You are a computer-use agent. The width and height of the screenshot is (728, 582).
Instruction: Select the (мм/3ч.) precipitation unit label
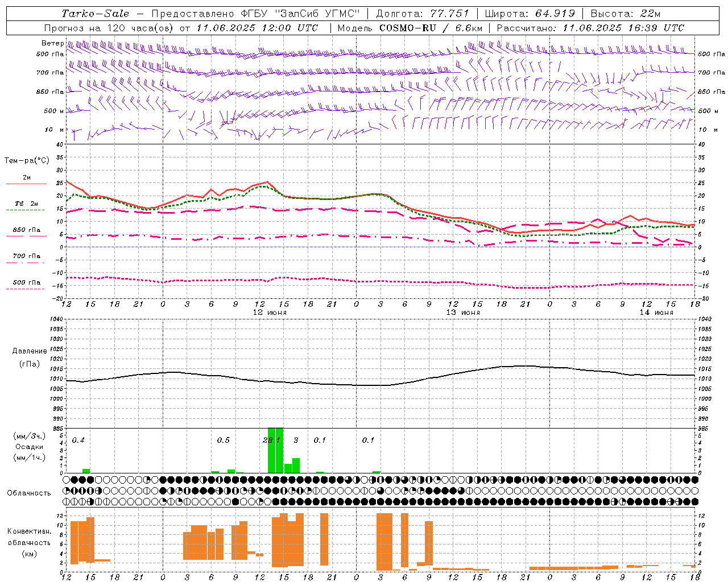(x=30, y=436)
